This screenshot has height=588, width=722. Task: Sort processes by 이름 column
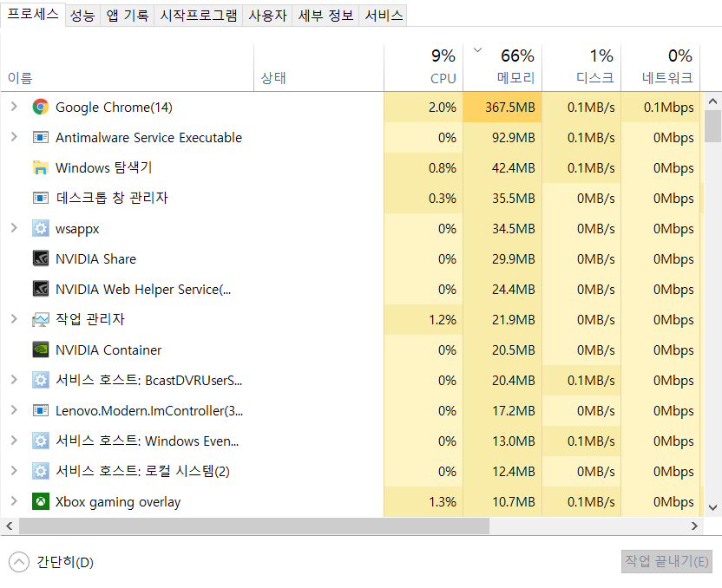[x=127, y=69]
